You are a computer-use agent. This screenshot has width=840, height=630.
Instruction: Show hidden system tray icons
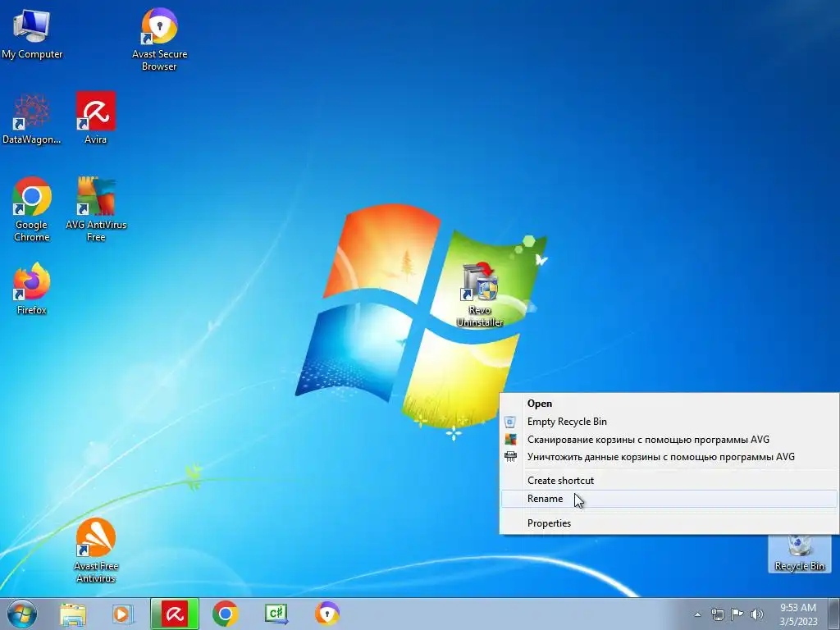697,614
